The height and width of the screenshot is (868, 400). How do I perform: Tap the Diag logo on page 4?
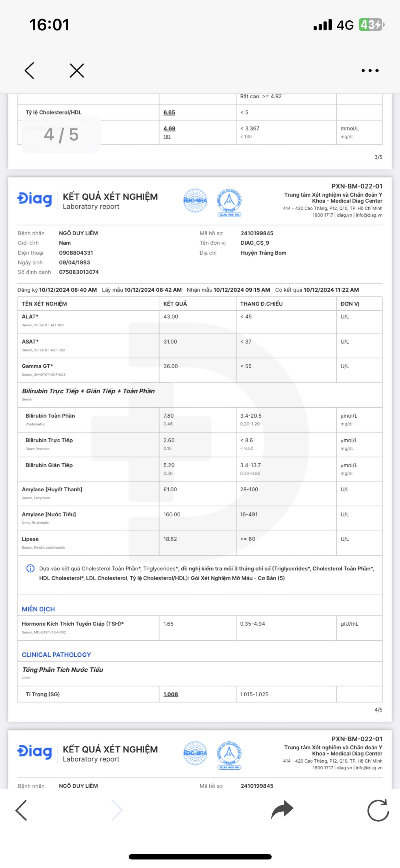pos(35,199)
